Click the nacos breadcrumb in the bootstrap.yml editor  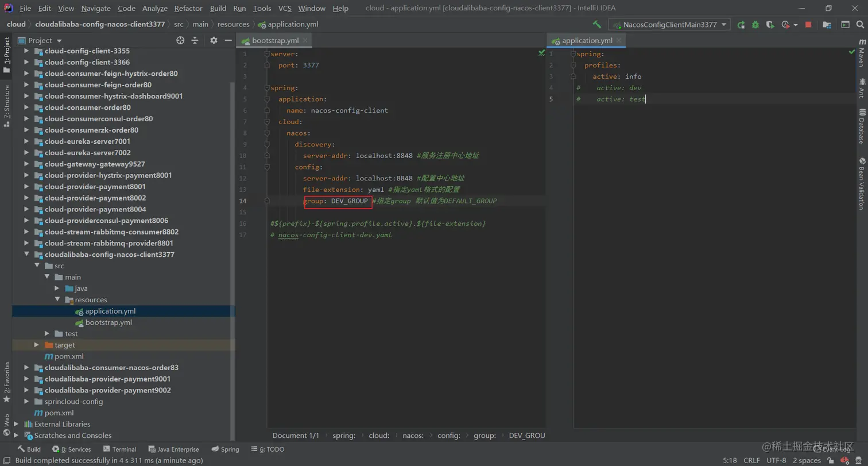413,436
